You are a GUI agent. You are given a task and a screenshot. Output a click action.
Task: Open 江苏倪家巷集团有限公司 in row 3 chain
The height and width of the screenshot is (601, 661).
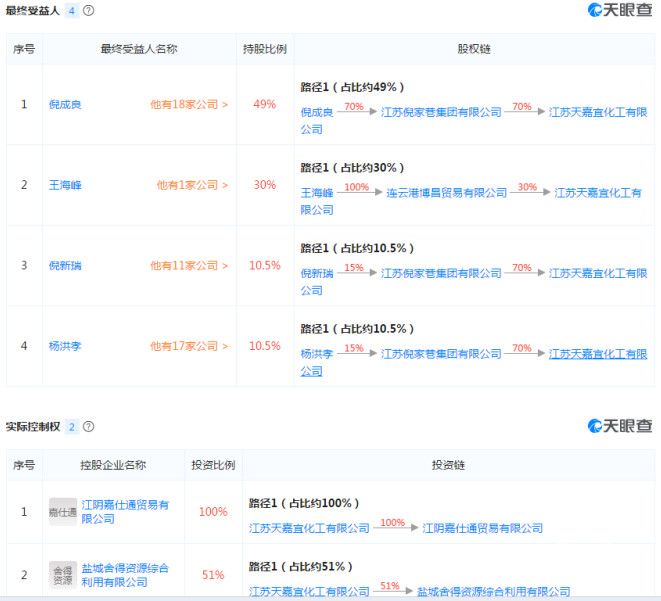coord(441,273)
